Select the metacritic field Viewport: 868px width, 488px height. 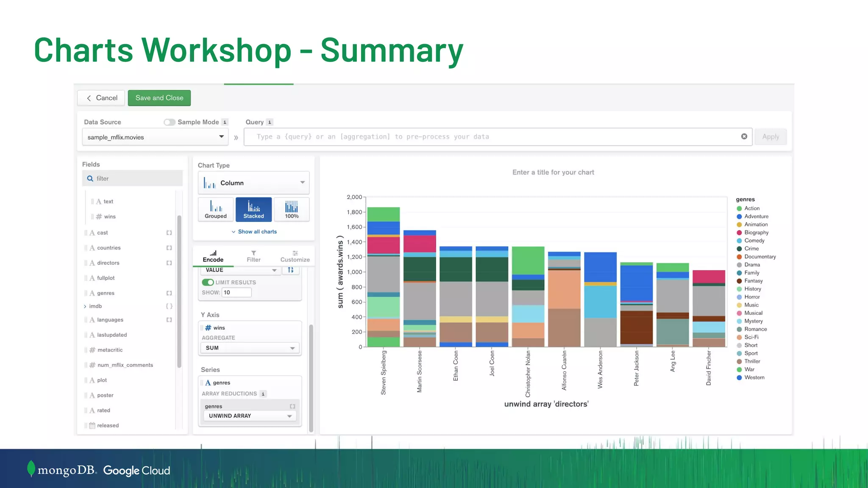tap(110, 350)
